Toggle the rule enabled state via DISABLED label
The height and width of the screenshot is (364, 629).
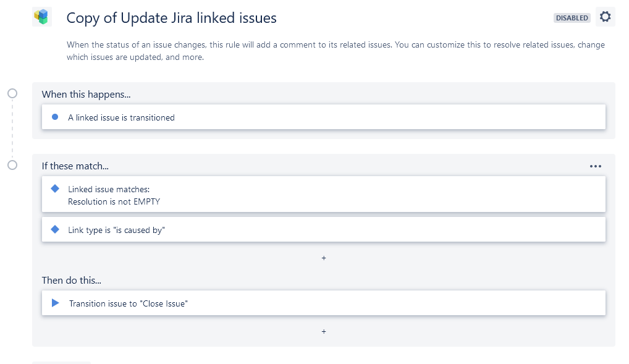(x=572, y=17)
